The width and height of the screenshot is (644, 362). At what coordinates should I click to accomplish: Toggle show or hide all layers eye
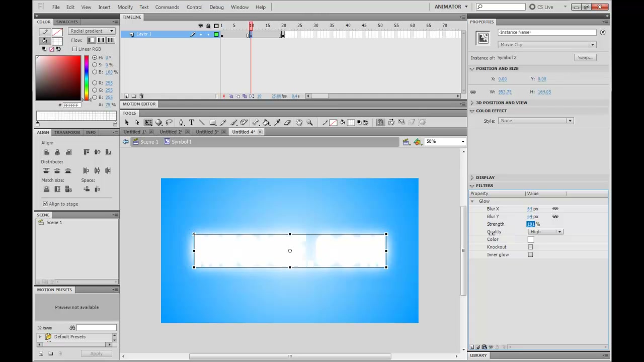(x=201, y=26)
